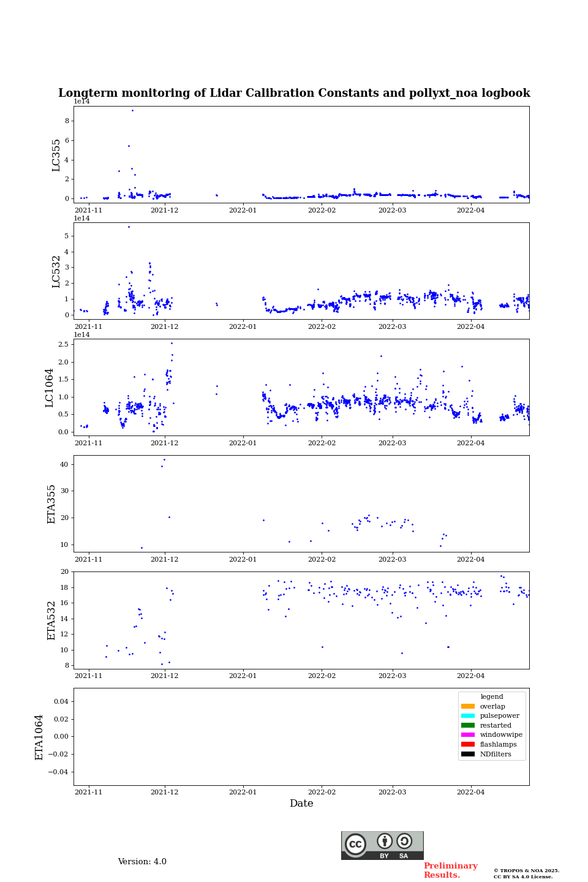Click the black NDfilters legend swatch
The image size is (588, 882).
click(468, 754)
